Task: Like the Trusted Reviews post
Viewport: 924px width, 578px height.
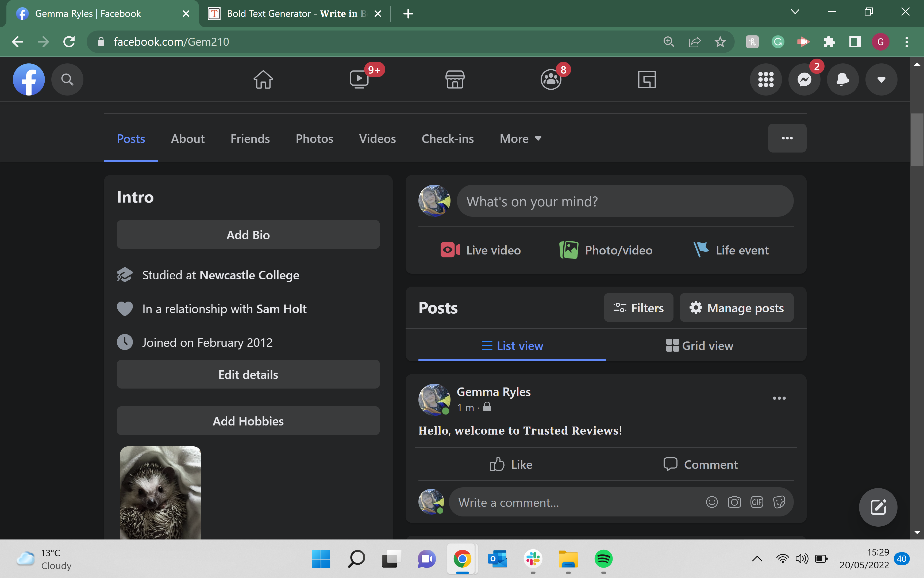Action: [511, 465]
